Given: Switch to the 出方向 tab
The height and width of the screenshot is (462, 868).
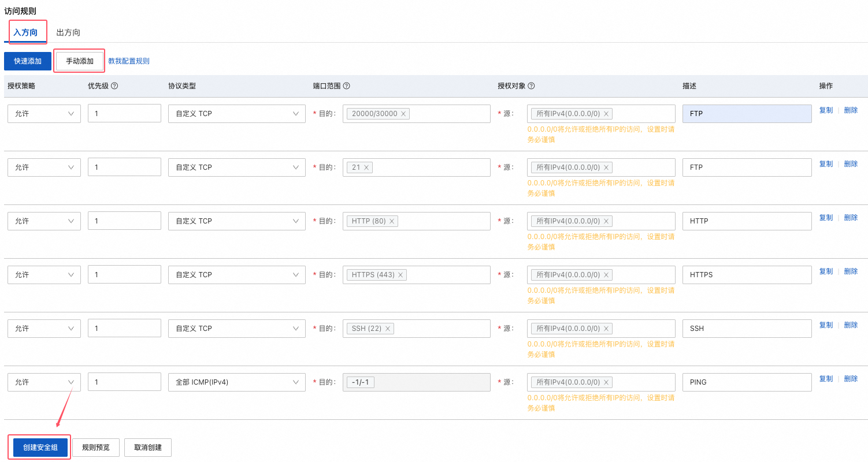Looking at the screenshot, I should pos(68,32).
